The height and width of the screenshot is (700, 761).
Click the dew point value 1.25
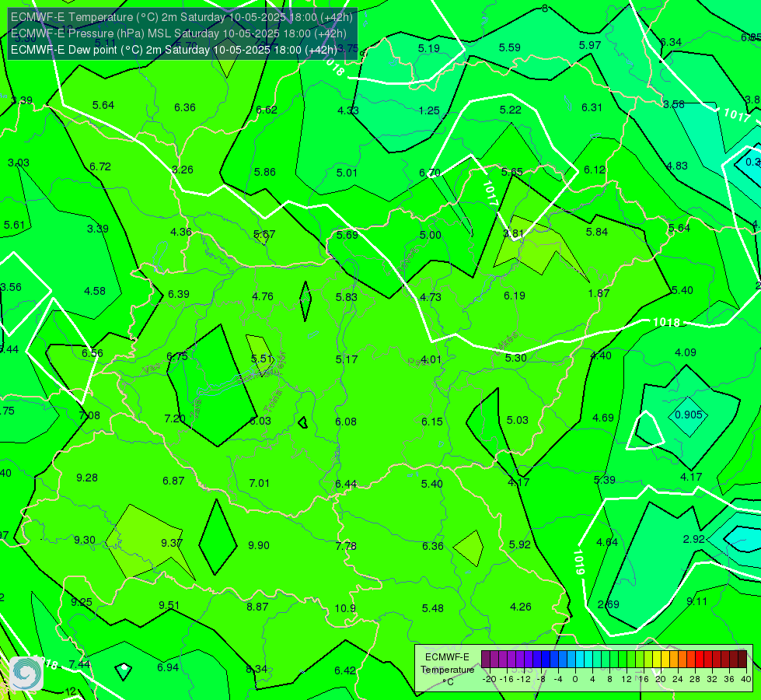(429, 110)
